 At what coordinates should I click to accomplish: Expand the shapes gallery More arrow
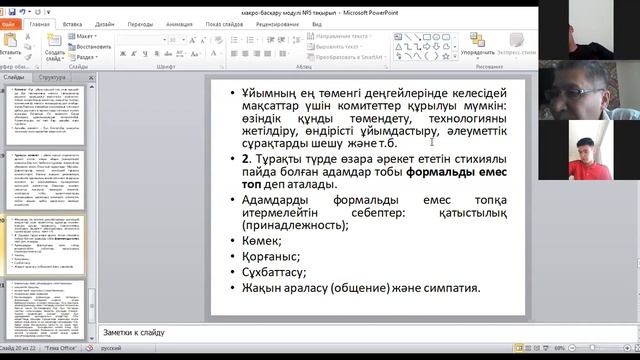(x=455, y=57)
